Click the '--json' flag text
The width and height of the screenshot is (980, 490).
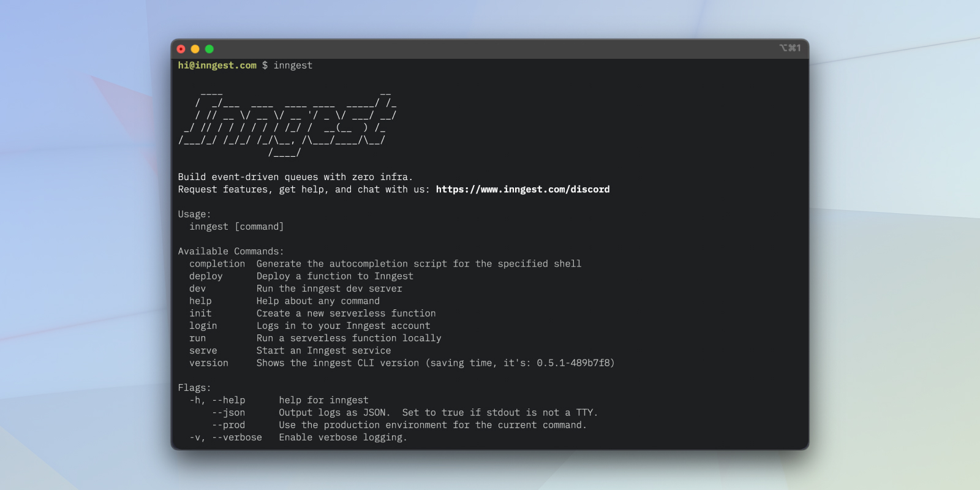228,412
